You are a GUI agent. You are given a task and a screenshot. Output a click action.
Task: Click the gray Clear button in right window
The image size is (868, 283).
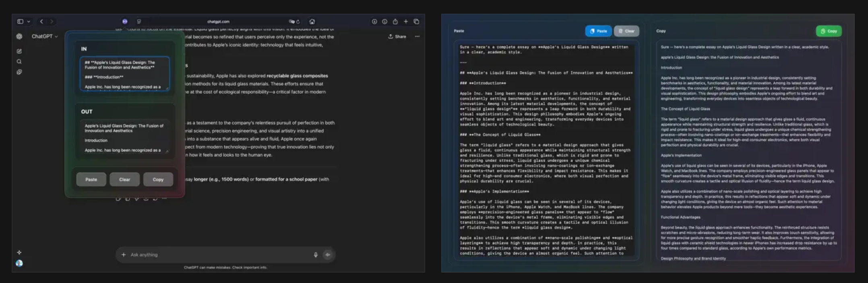coord(626,31)
